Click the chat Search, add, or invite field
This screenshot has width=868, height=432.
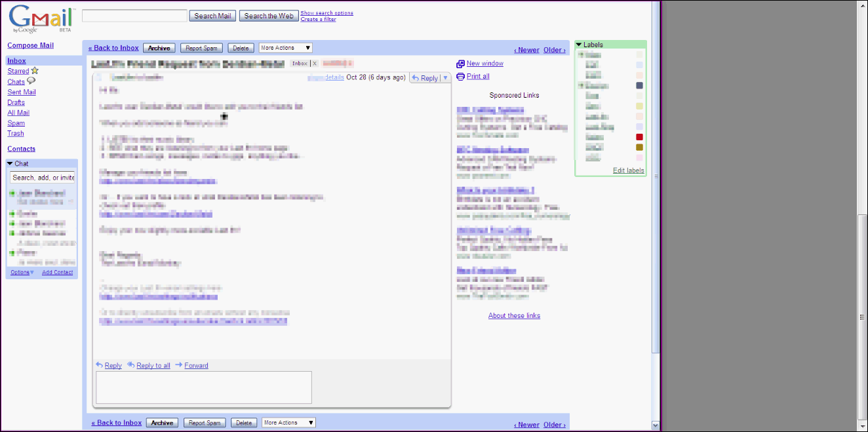(43, 177)
